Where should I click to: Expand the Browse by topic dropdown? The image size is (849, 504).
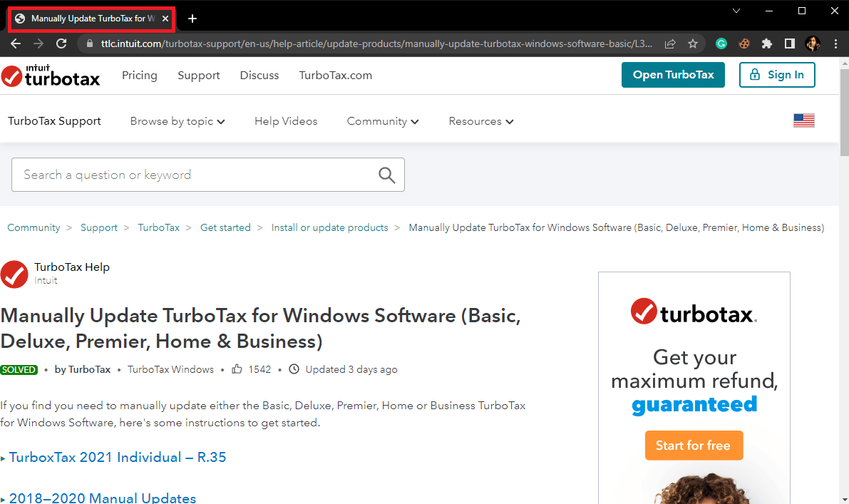click(x=177, y=121)
